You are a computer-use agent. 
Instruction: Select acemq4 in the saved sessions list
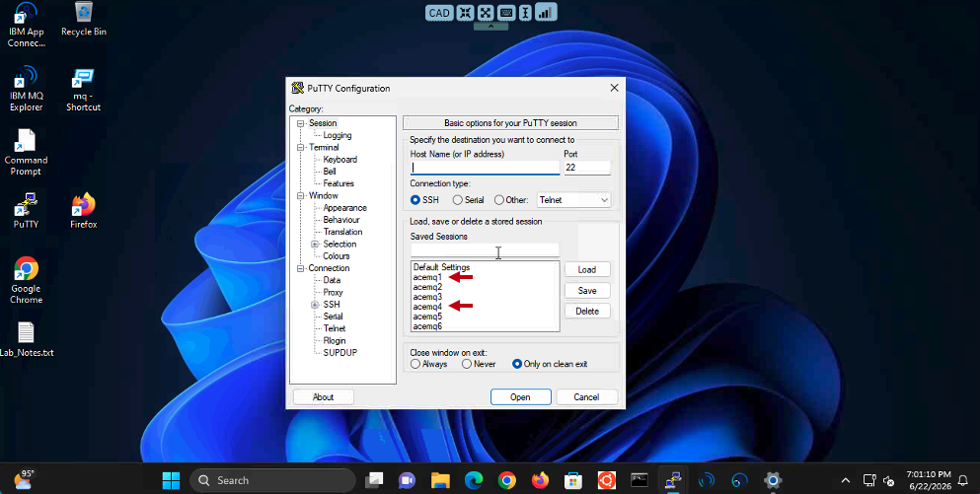pos(427,307)
